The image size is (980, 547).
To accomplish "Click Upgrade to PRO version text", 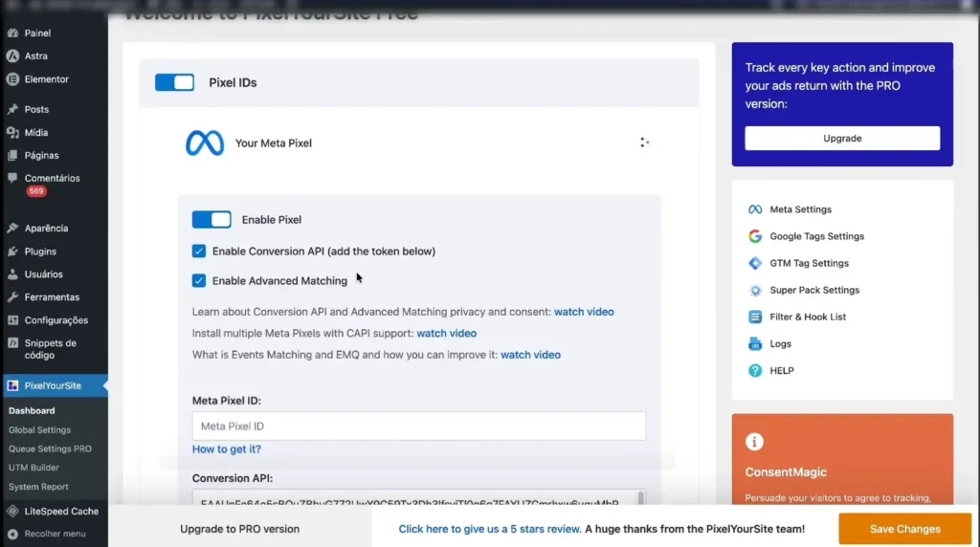I will [239, 529].
